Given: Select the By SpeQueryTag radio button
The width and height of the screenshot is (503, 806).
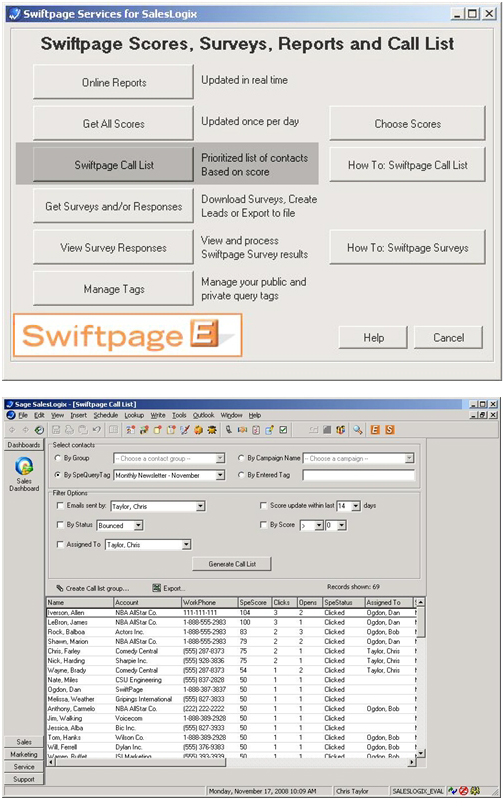Looking at the screenshot, I should pos(58,475).
